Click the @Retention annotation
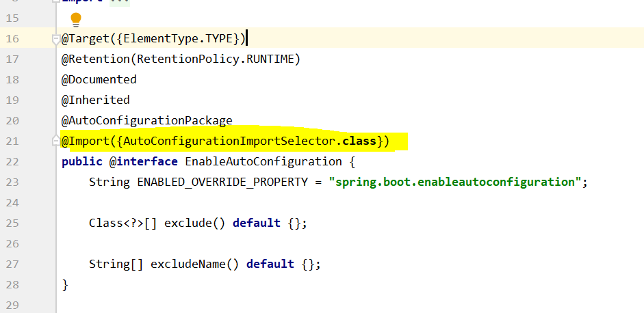This screenshot has height=313, width=644. tap(95, 59)
